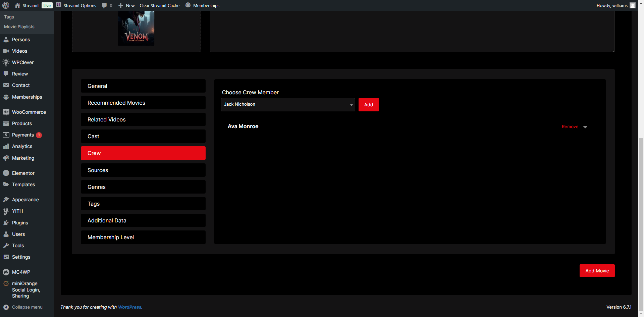
Task: Click the Live status badge
Action: click(x=47, y=5)
